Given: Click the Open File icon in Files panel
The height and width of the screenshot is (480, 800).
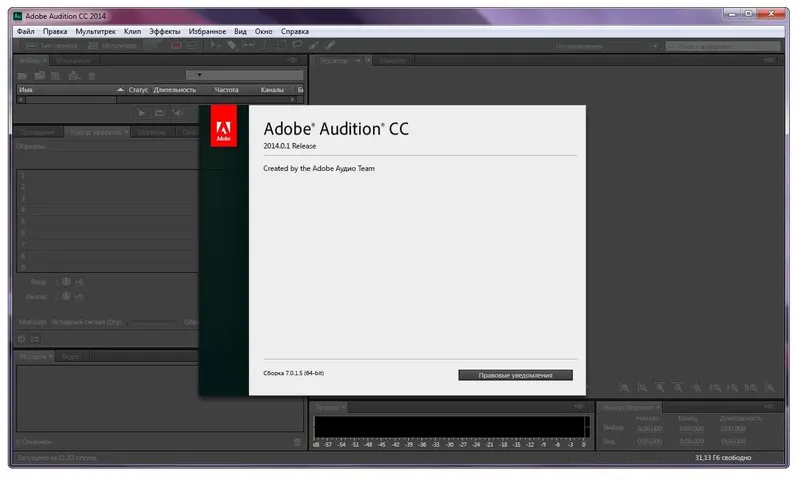Looking at the screenshot, I should [22, 76].
